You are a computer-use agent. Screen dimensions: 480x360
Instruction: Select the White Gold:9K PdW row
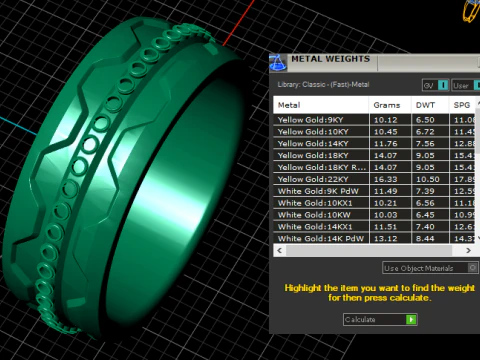[375, 191]
